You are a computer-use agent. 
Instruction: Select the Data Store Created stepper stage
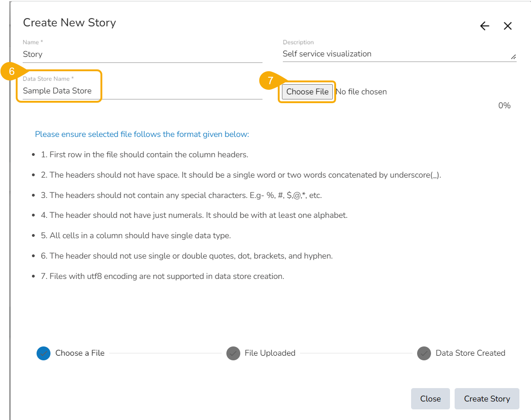tap(470, 353)
